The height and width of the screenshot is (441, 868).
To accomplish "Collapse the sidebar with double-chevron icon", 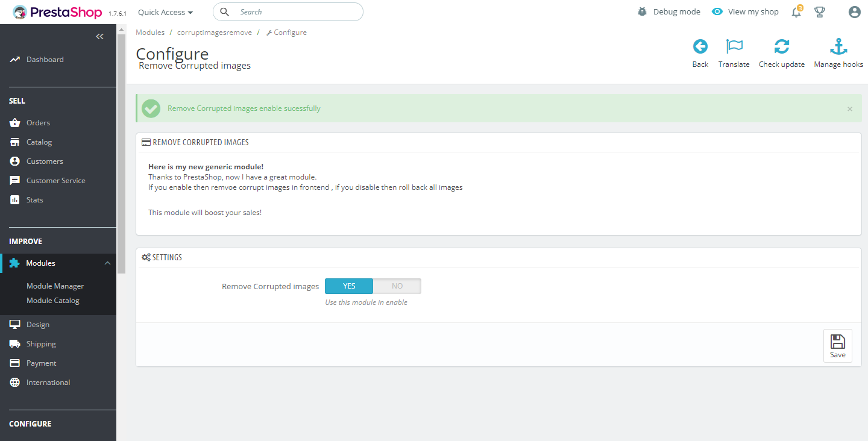I will (100, 36).
